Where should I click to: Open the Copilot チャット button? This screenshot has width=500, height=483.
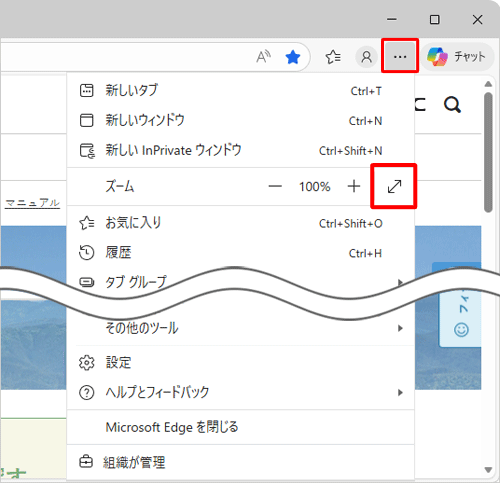(x=457, y=57)
